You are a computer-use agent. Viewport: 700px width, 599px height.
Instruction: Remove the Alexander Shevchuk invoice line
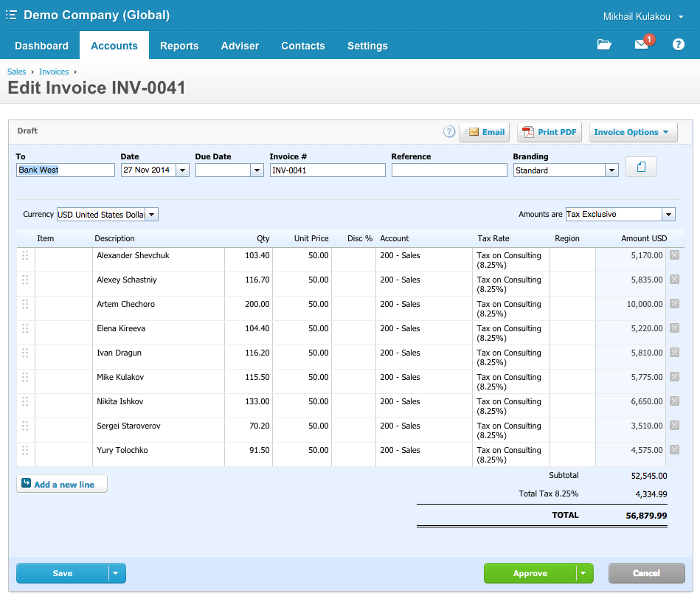click(674, 255)
